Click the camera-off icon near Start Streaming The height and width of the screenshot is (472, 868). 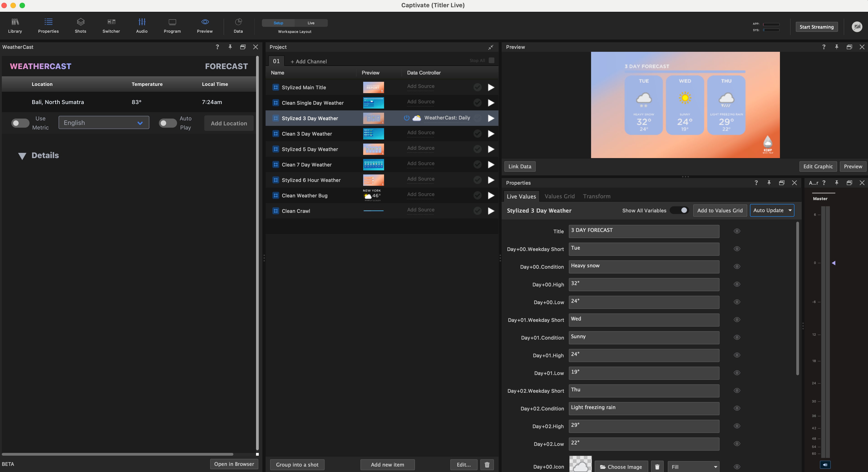point(857,27)
